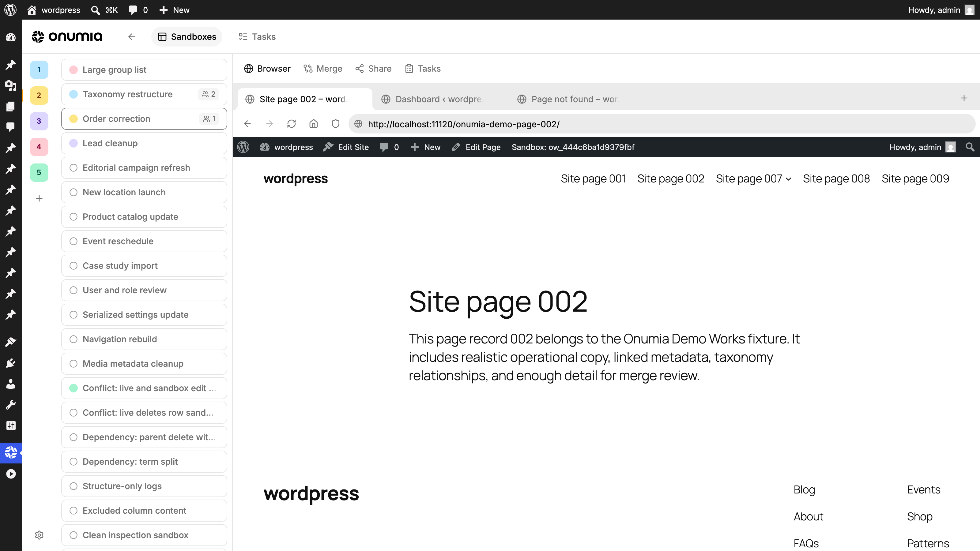
Task: Select the Navigation rebuild sandbox
Action: point(144,339)
